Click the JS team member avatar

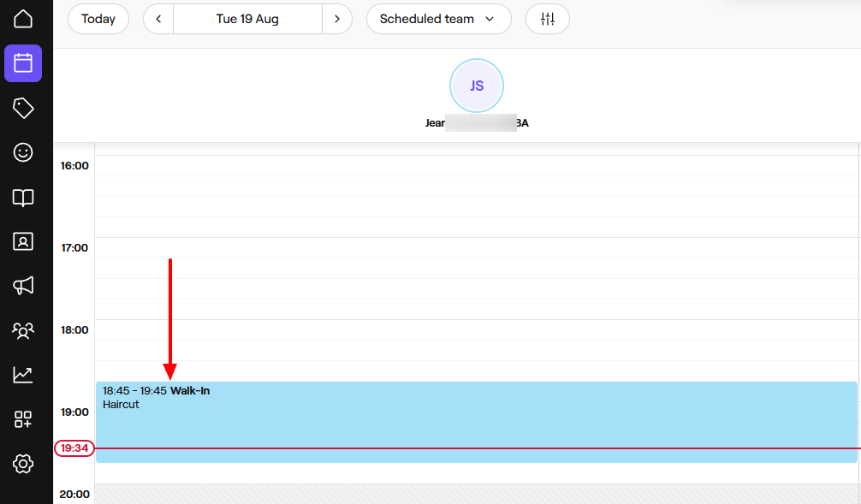[x=477, y=86]
